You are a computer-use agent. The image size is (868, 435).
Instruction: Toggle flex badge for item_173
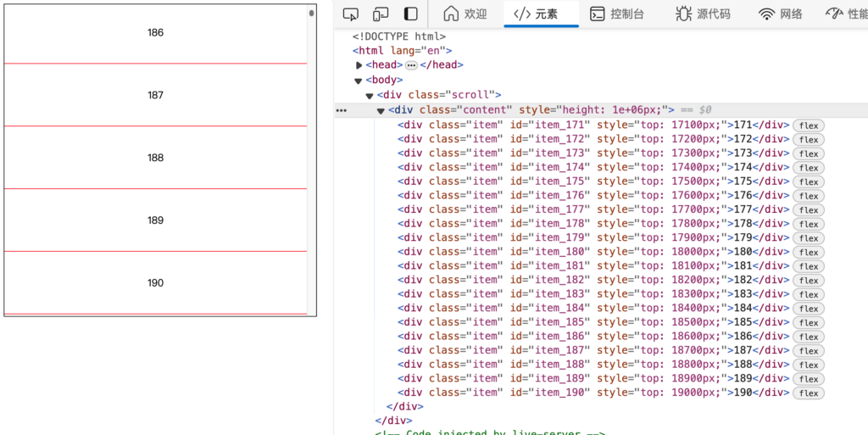(808, 153)
